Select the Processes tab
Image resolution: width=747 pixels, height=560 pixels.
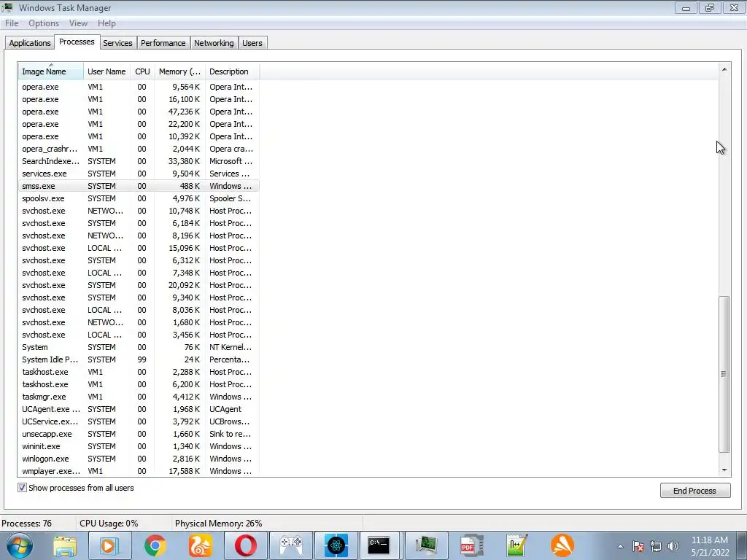(x=77, y=42)
